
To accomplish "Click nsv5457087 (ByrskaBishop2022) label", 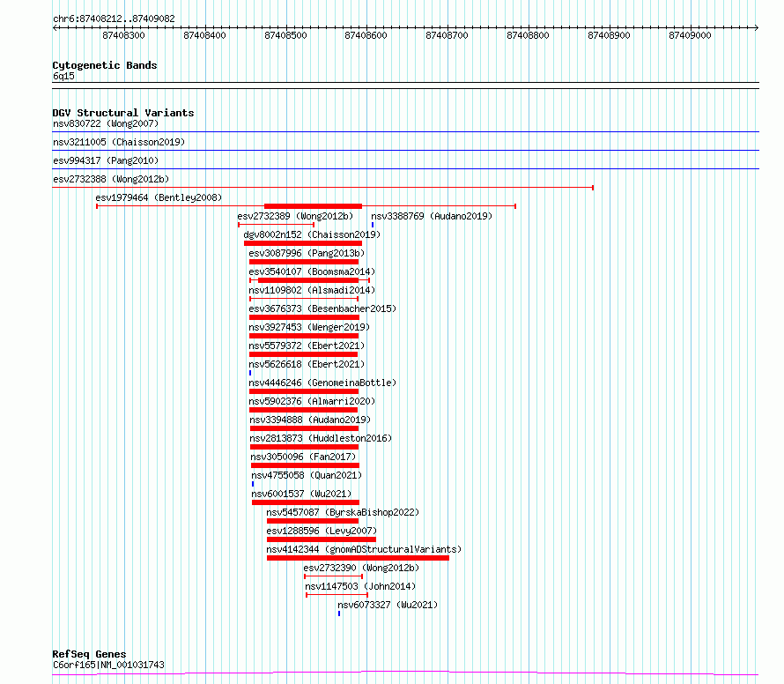I will [x=343, y=512].
